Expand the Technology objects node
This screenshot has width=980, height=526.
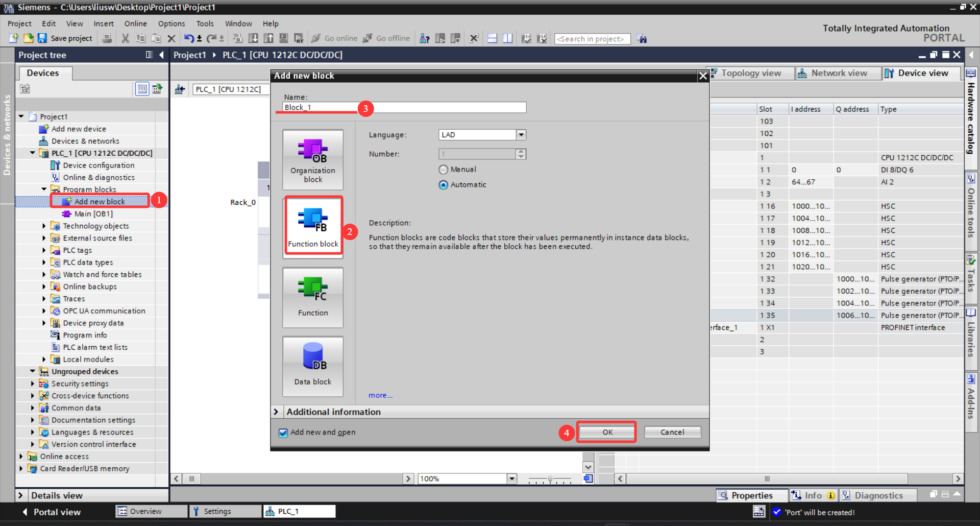click(x=44, y=226)
